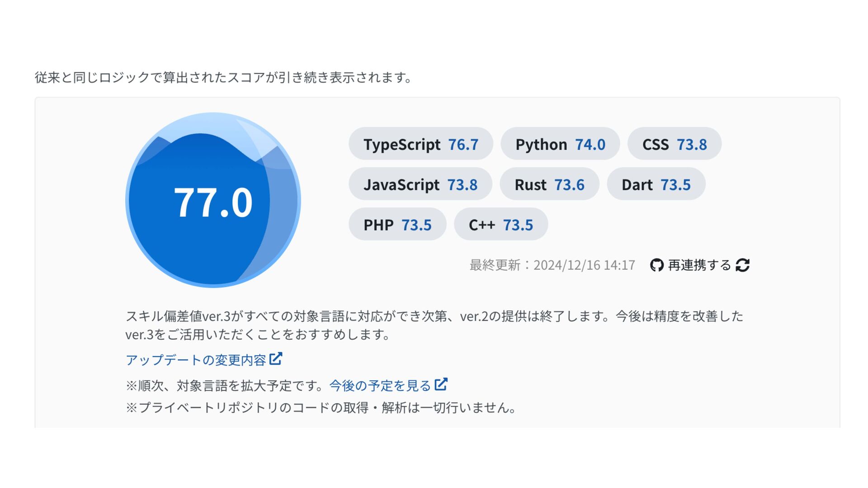This screenshot has width=868, height=488.
Task: Click the ver.3 skill score description paragraph
Action: click(x=434, y=325)
